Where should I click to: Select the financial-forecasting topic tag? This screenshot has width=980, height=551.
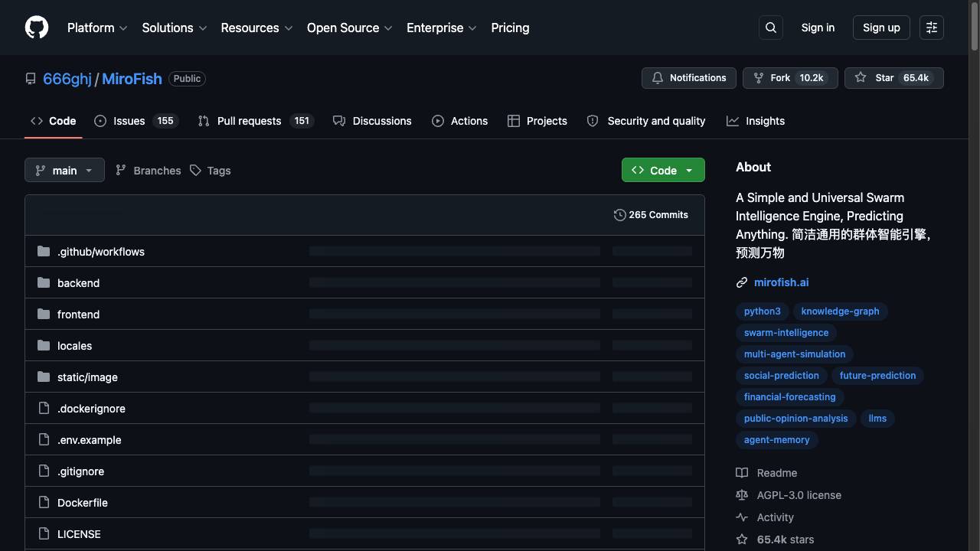click(x=789, y=397)
